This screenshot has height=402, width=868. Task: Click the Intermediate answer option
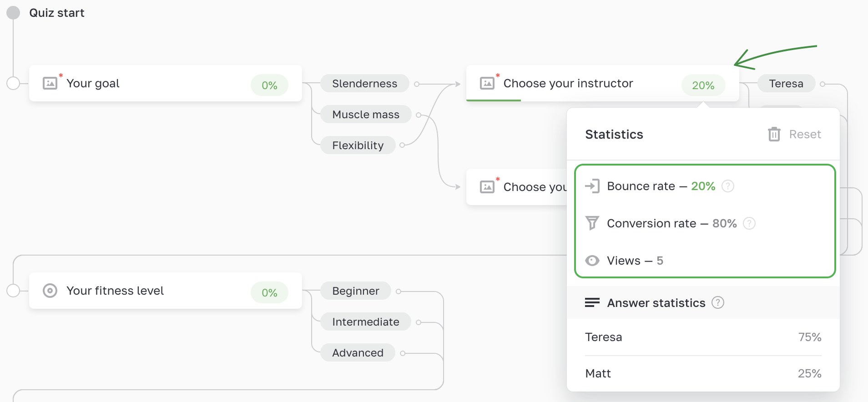[365, 322]
